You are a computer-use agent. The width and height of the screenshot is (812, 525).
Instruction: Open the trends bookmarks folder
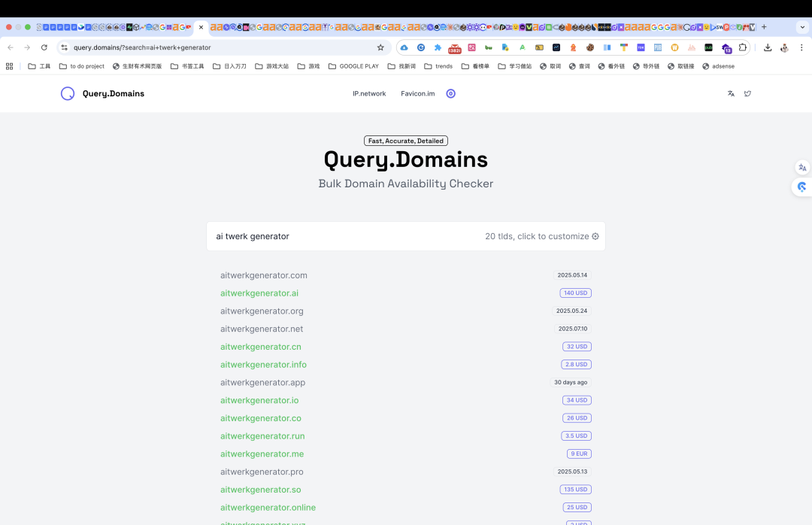438,66
